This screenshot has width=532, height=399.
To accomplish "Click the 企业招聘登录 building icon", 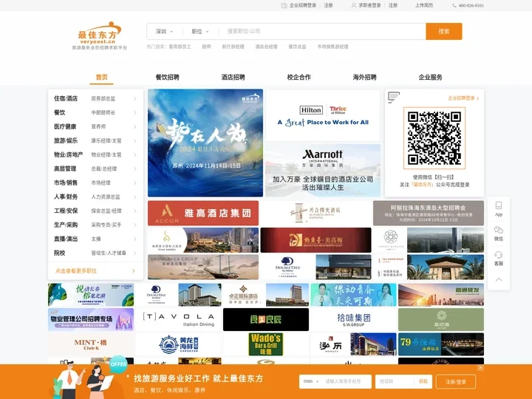I will pos(284,5).
